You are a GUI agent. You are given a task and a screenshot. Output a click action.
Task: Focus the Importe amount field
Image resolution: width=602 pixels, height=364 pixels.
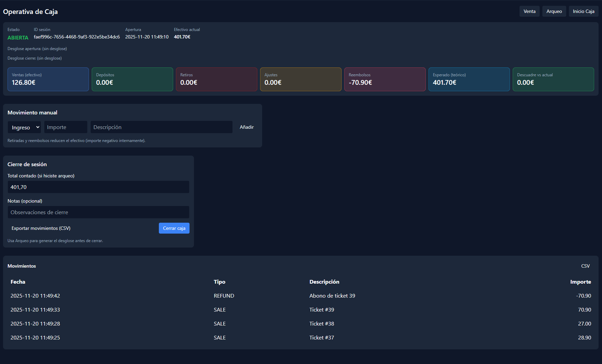point(65,127)
